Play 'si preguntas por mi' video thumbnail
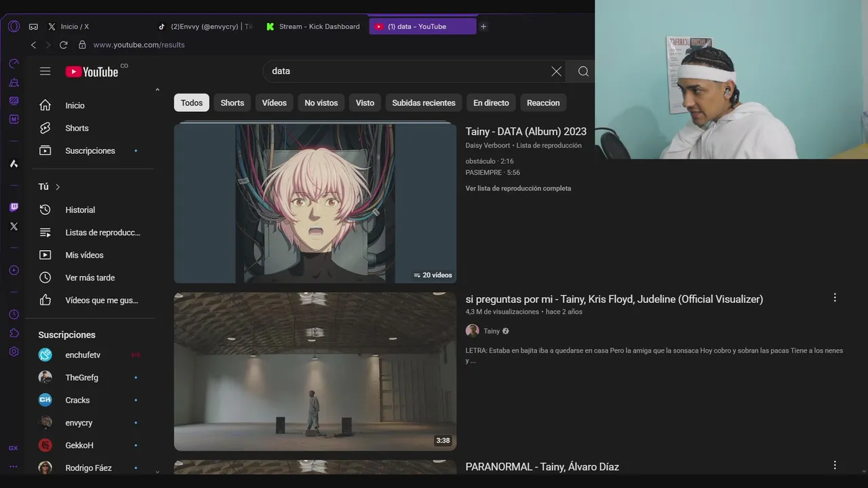The image size is (868, 488). (x=315, y=371)
